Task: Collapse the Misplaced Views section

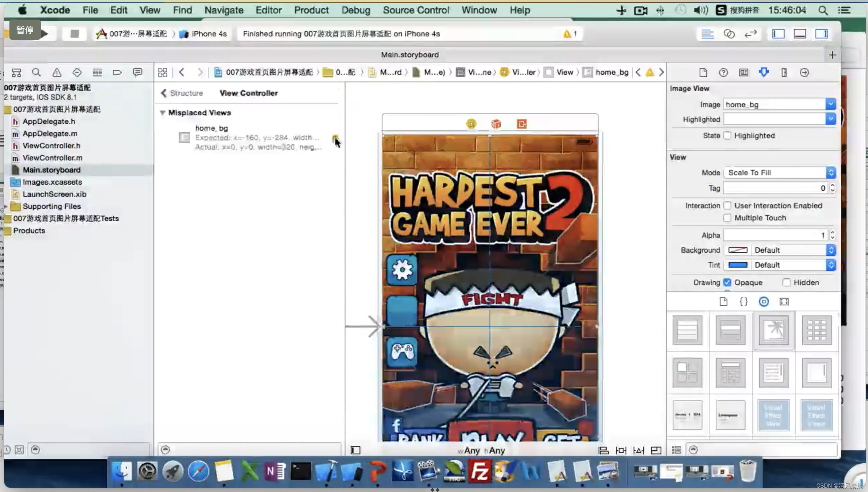Action: click(x=162, y=113)
